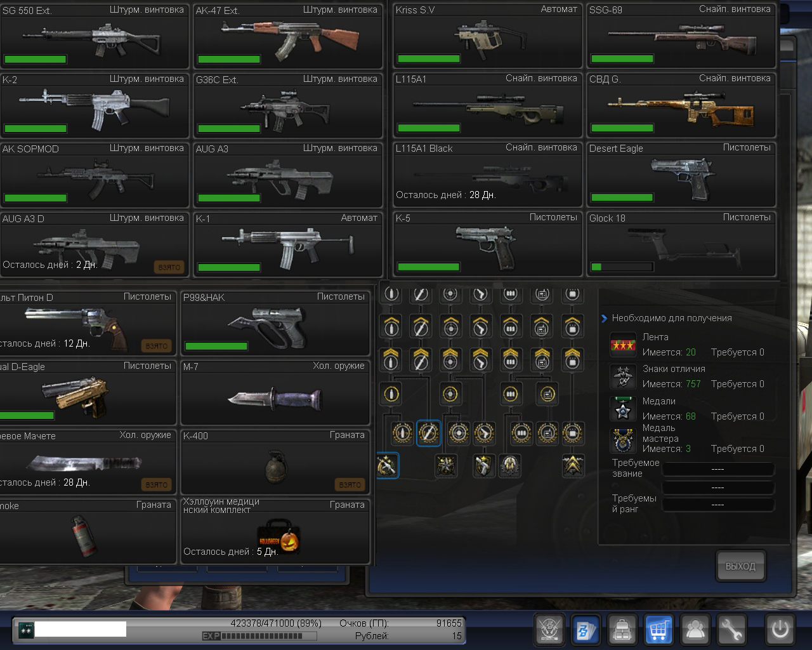
Task: Click the ВЫХОД button
Action: (740, 566)
